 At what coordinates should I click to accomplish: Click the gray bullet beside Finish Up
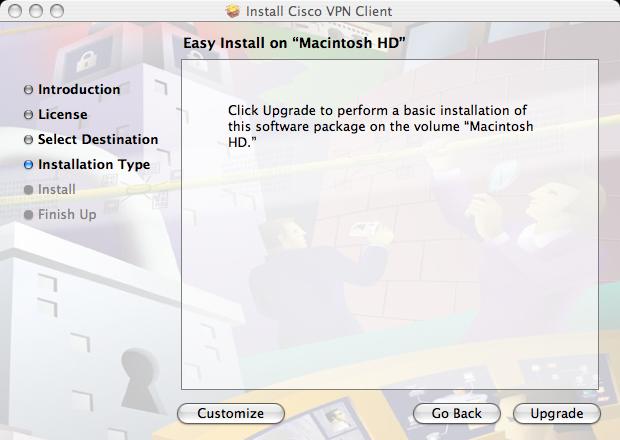click(28, 215)
